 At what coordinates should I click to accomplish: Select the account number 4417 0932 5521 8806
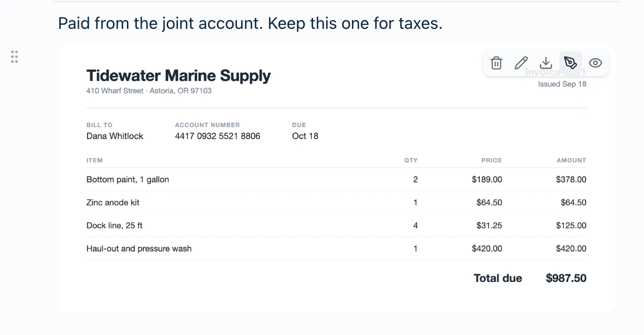[217, 136]
